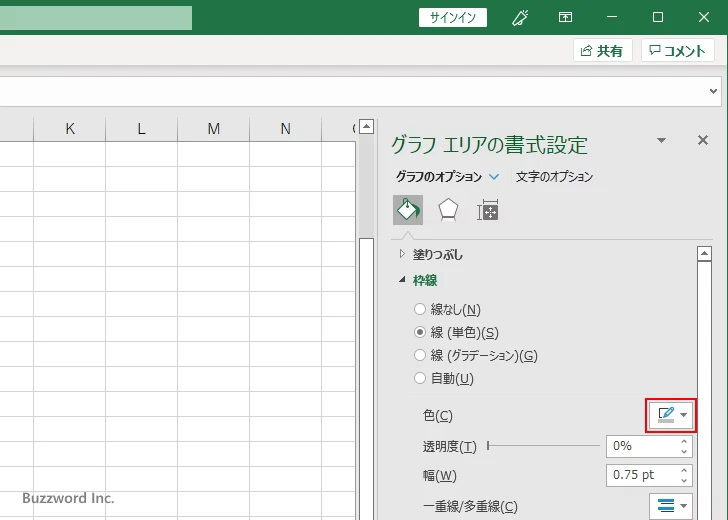Screen dimensions: 728x520
Task: Select the Fill & Line paint bucket icon
Action: 408,209
